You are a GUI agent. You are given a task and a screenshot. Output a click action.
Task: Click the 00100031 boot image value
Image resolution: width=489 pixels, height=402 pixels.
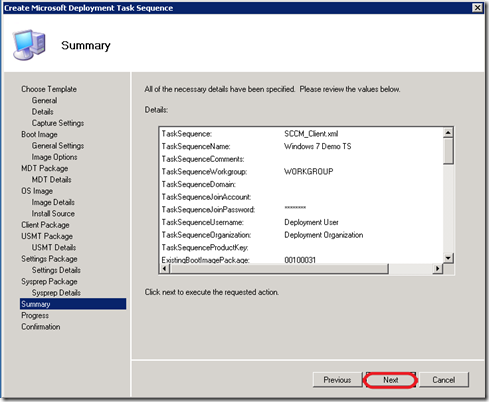(300, 260)
